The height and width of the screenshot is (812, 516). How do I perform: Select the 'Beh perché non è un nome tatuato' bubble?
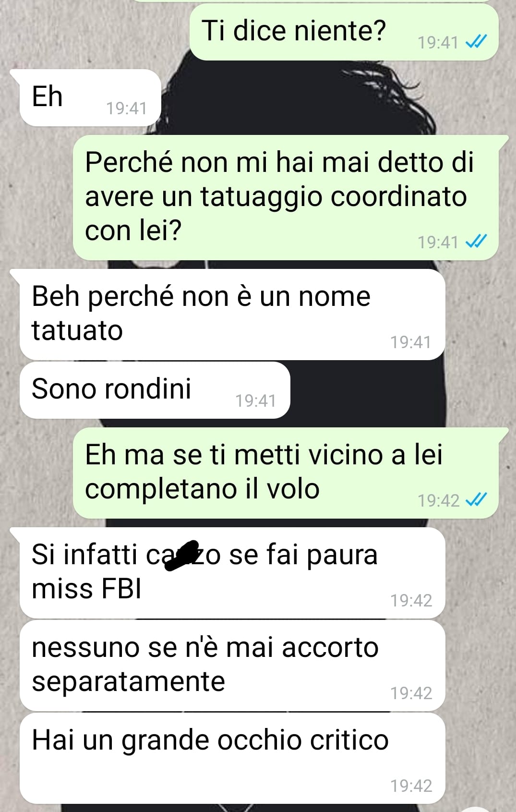(232, 315)
